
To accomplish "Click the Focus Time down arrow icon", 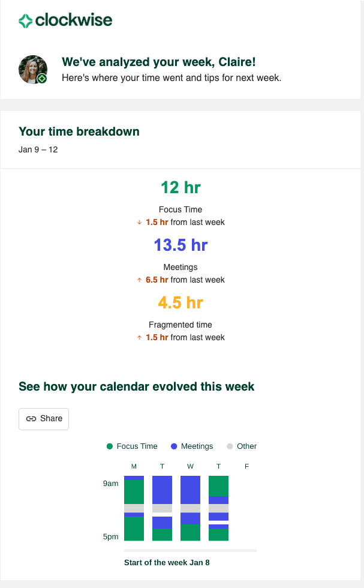I will coord(139,223).
